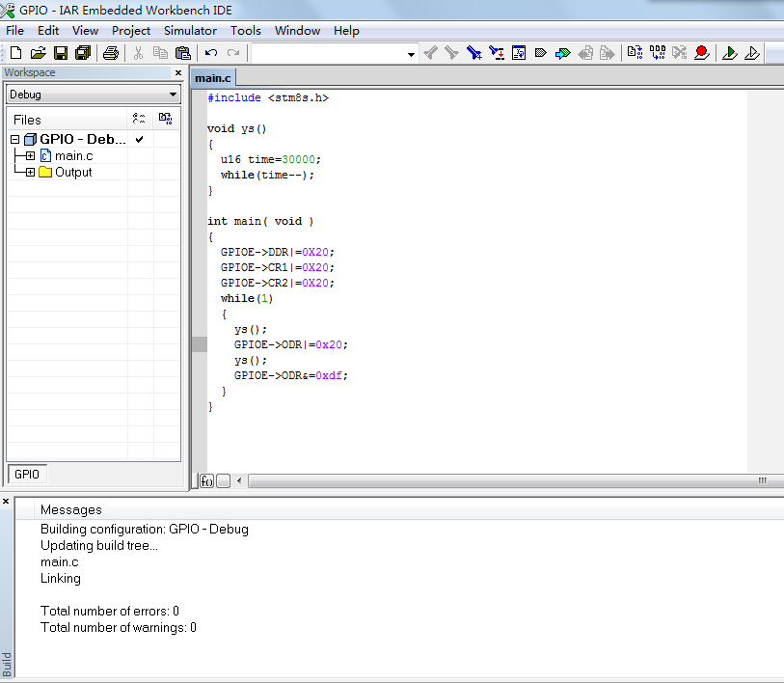This screenshot has height=683, width=784.
Task: Open the Tools menu
Action: pos(246,31)
